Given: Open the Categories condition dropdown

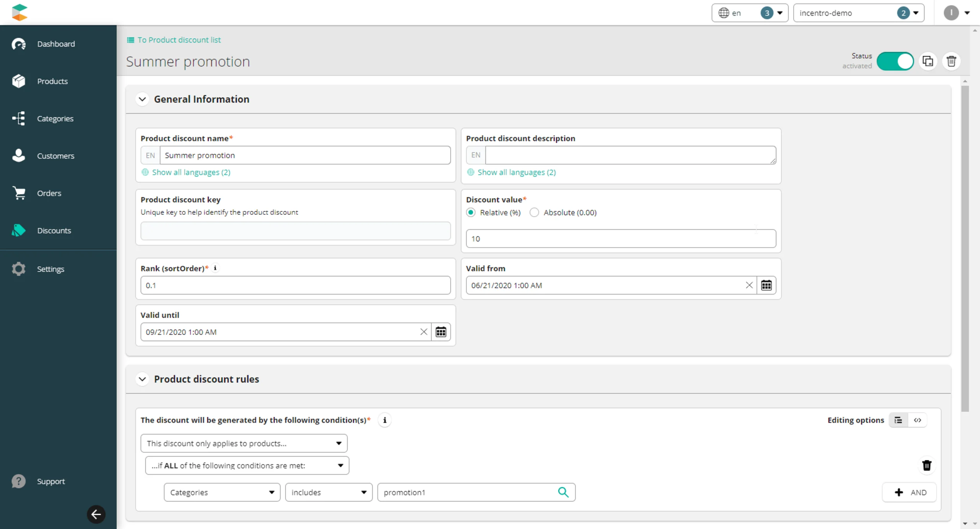Looking at the screenshot, I should pos(222,492).
